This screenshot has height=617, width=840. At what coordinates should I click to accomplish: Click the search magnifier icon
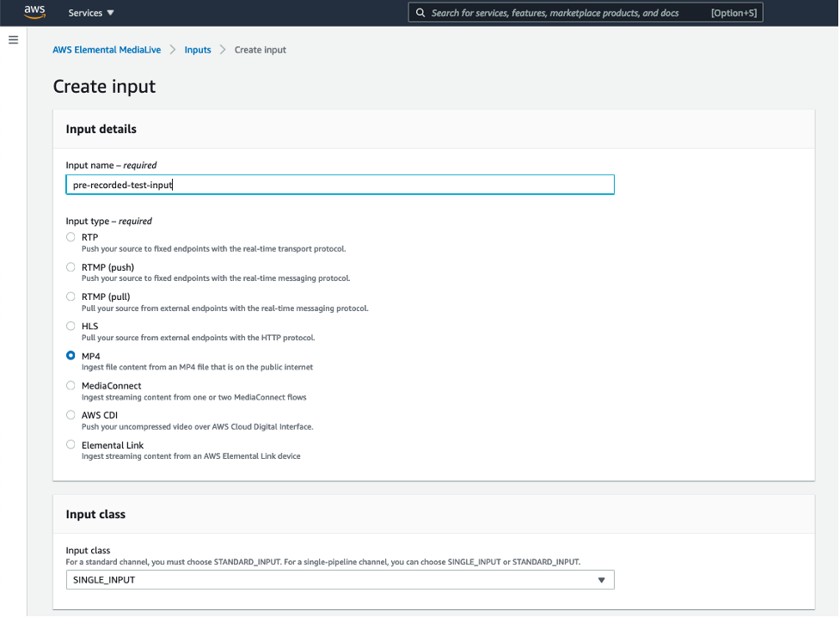pos(420,12)
